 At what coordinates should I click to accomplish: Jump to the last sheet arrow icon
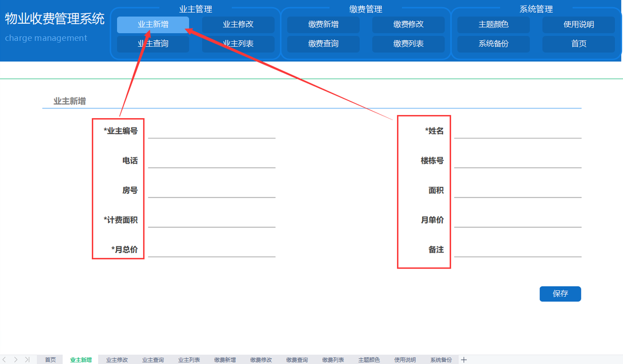pyautogui.click(x=28, y=359)
